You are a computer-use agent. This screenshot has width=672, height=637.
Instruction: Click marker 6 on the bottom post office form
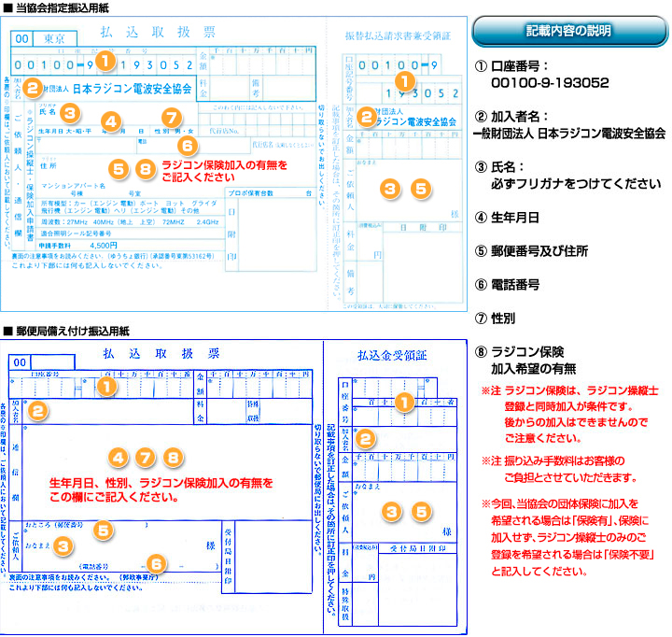[157, 563]
